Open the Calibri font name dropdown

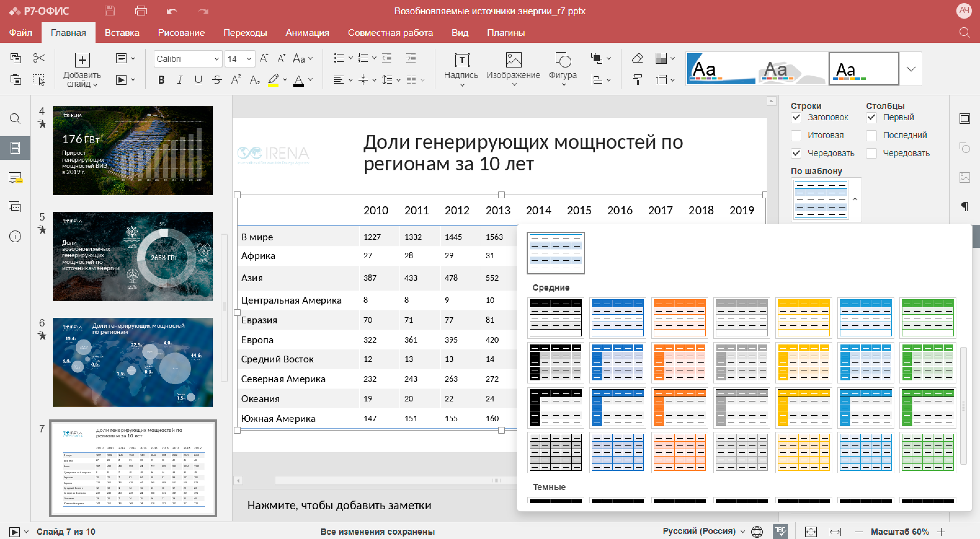click(x=216, y=59)
